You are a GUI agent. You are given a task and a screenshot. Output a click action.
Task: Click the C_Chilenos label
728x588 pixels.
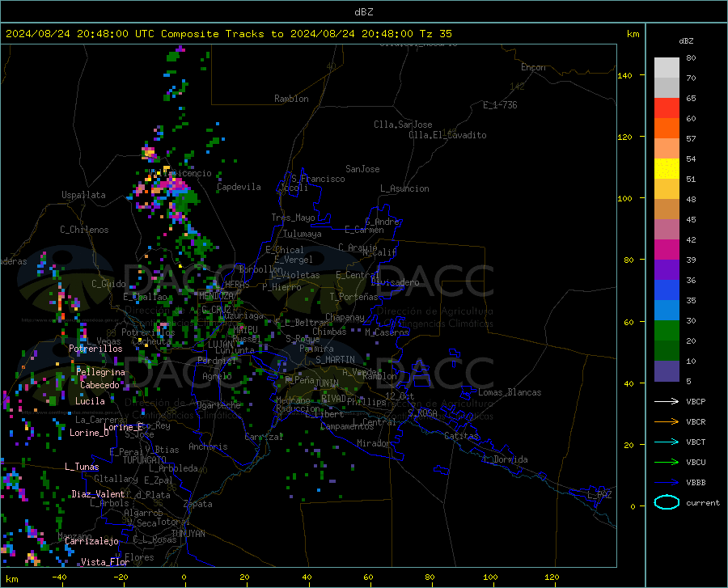pos(84,230)
